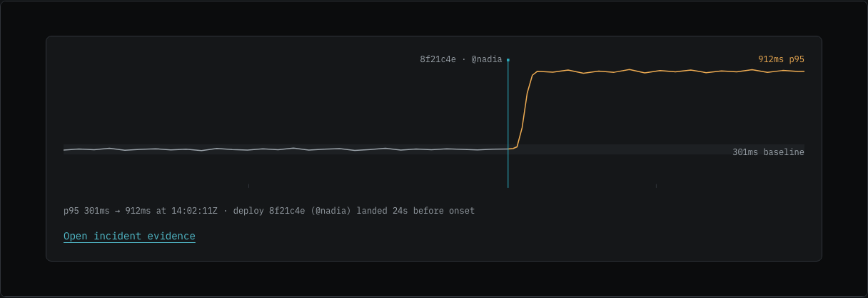Click the 8f21c4e hash in the chart annotation
The height and width of the screenshot is (298, 868).
[x=438, y=59]
